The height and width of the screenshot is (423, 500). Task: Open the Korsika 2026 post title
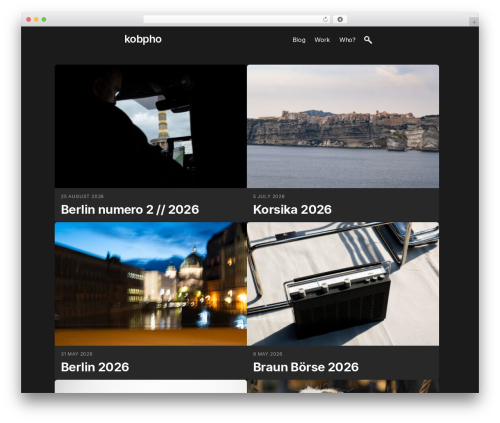tap(292, 210)
